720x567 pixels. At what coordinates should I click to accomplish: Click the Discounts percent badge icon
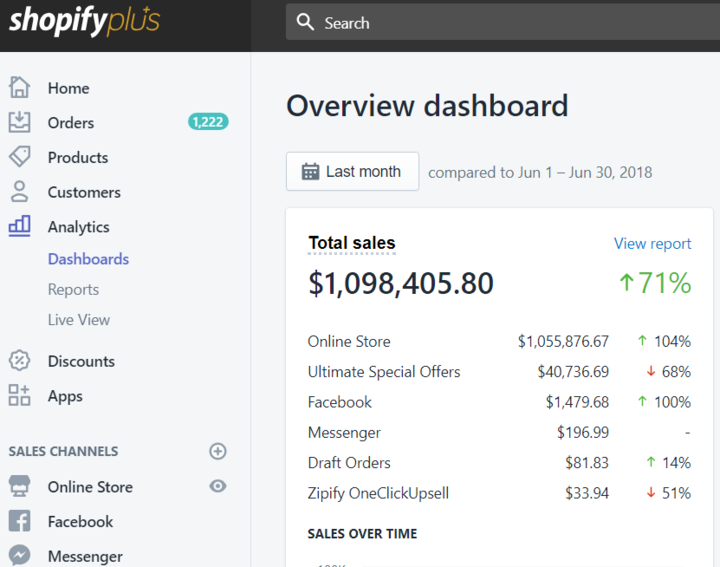coord(19,360)
